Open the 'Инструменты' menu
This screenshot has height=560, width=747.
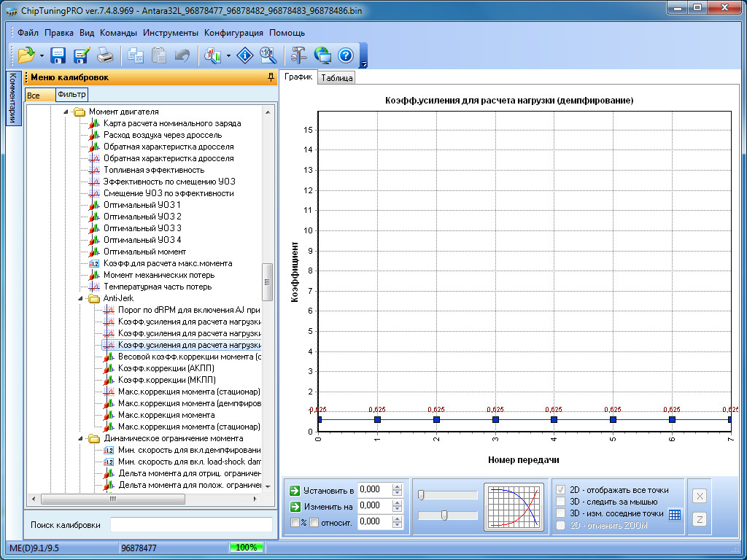(x=171, y=33)
